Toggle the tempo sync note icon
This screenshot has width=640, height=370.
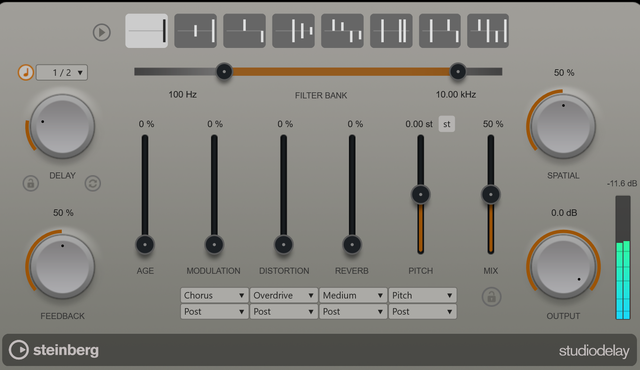point(26,73)
